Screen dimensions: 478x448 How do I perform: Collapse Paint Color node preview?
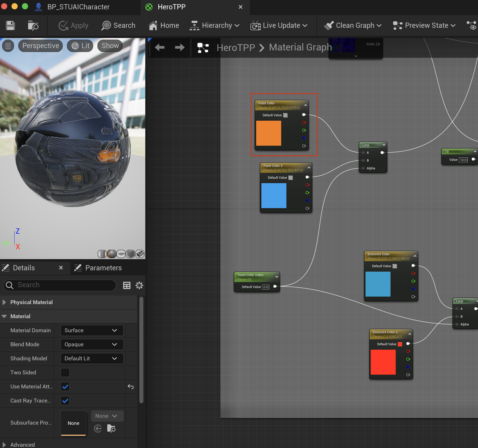tap(306, 105)
